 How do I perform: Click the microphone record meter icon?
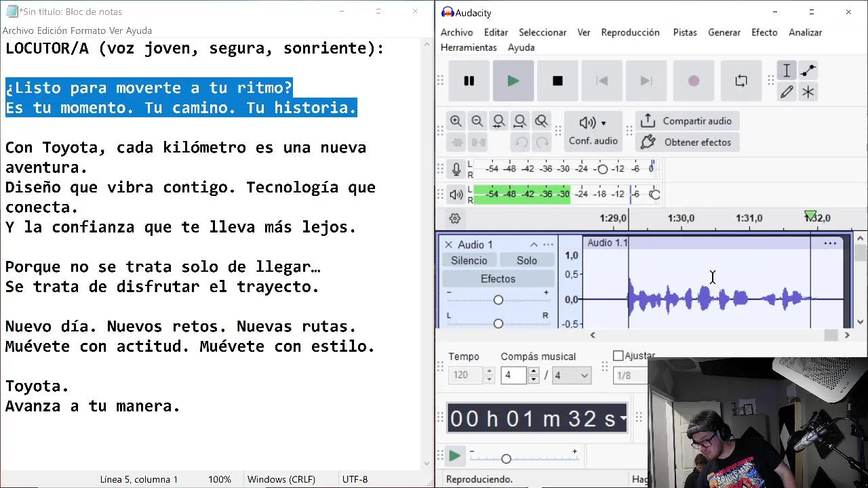pyautogui.click(x=456, y=169)
